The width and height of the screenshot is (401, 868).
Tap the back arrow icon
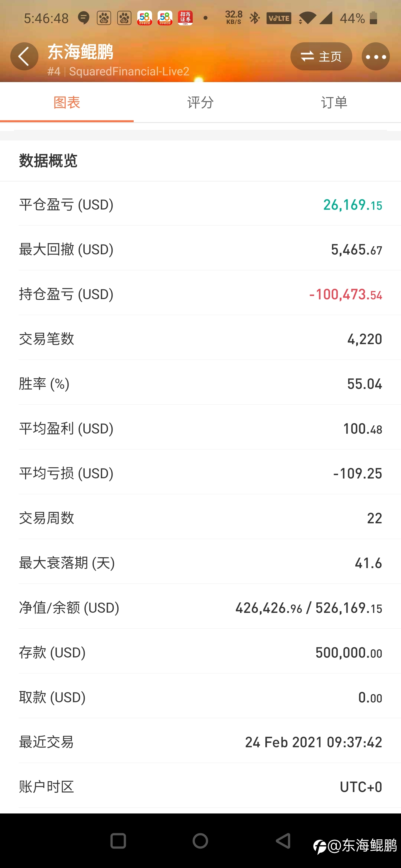tap(24, 56)
